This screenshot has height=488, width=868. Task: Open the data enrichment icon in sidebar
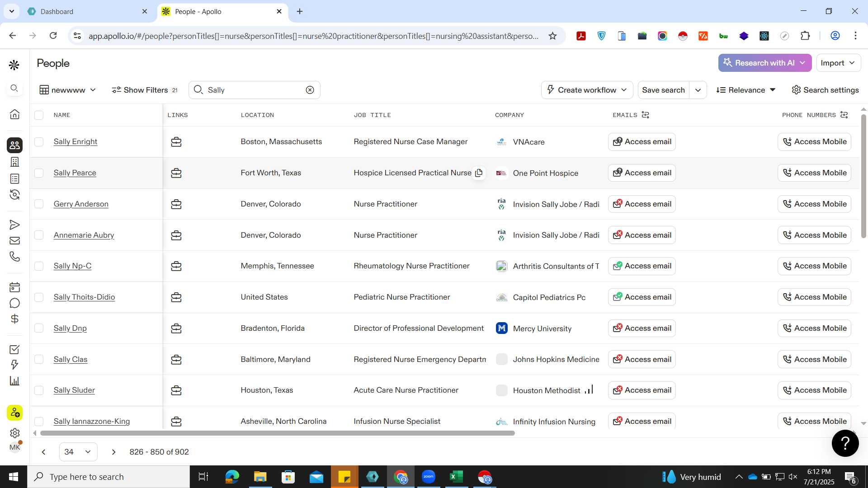click(x=14, y=195)
